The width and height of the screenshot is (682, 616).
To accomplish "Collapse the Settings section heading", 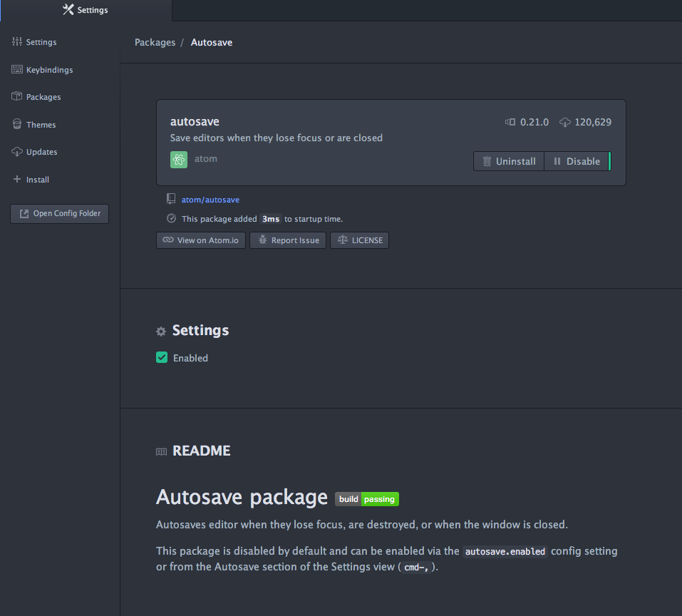I will point(200,330).
